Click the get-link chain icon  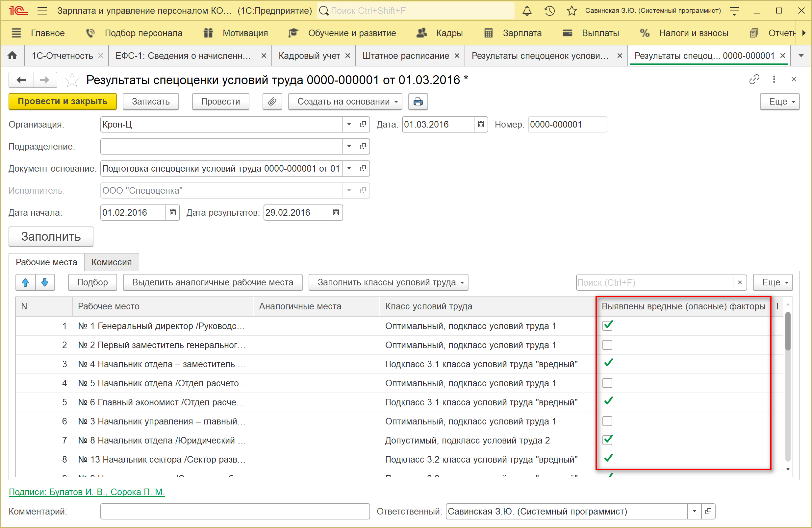coord(754,80)
